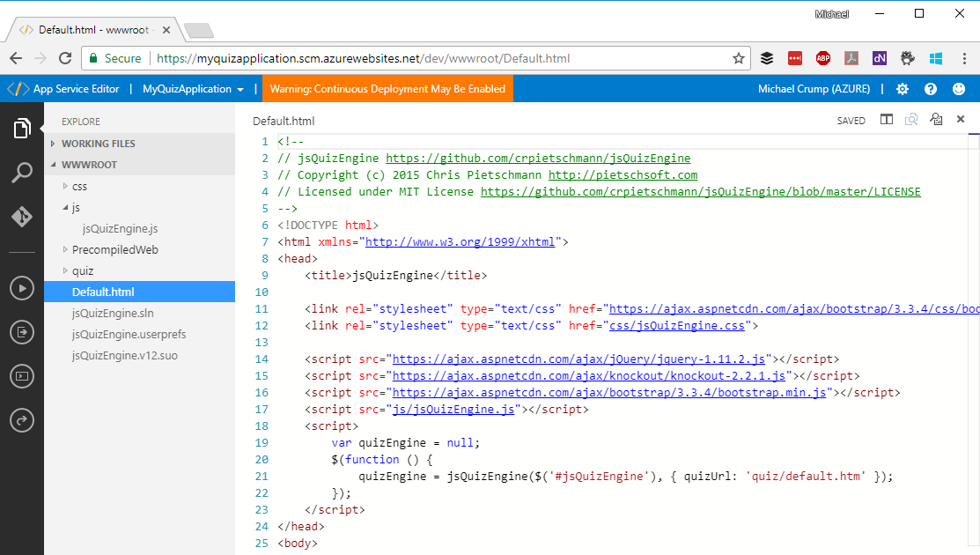Close the Default.html editor with X

tap(961, 120)
